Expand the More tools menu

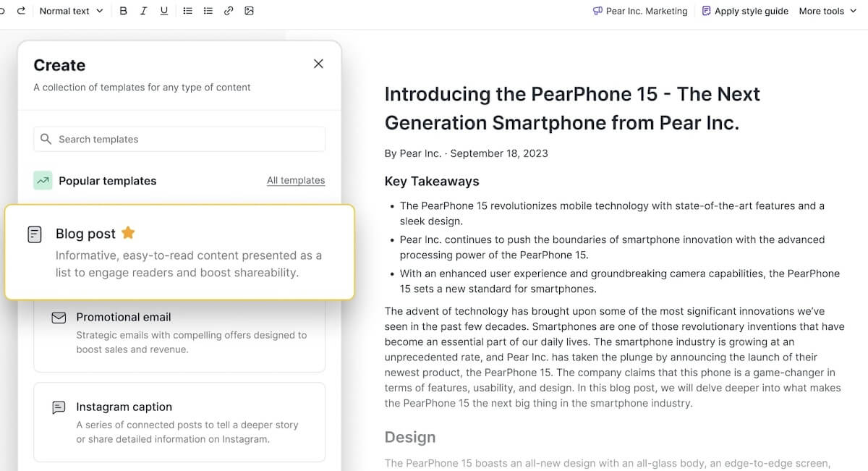tap(827, 11)
